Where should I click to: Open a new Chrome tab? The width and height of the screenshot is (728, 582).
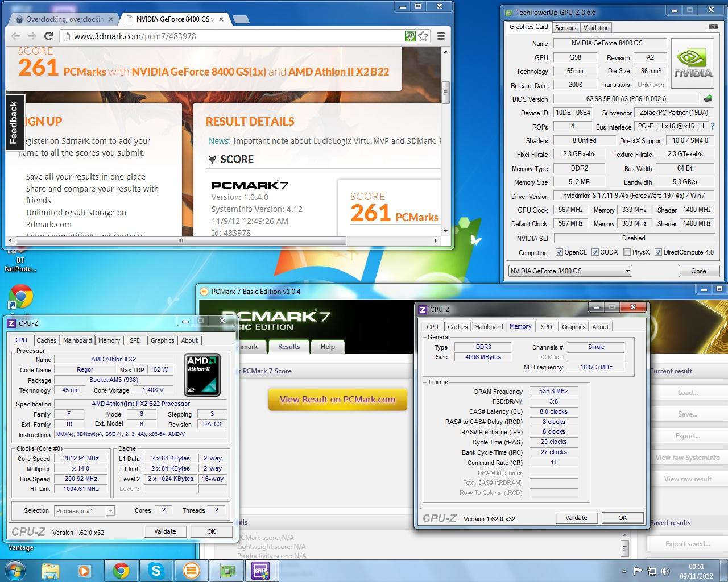point(241,19)
